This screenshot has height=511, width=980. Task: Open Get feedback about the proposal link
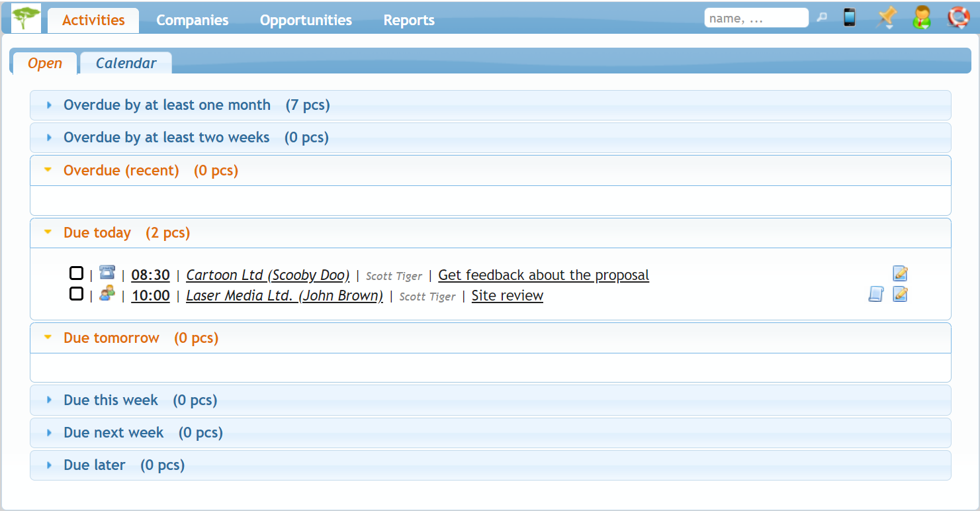point(543,275)
